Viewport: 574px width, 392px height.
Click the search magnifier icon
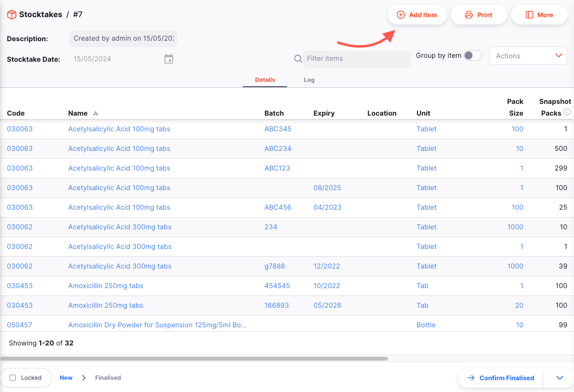(x=298, y=58)
